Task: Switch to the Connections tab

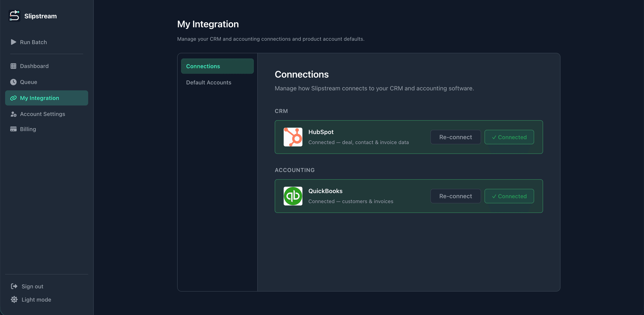Action: click(217, 66)
